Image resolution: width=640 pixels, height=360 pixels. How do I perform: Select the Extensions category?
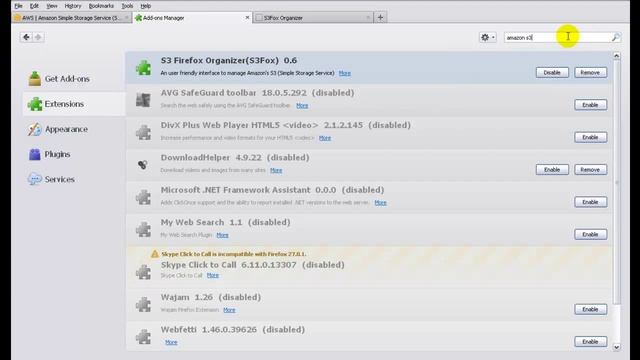73,104
